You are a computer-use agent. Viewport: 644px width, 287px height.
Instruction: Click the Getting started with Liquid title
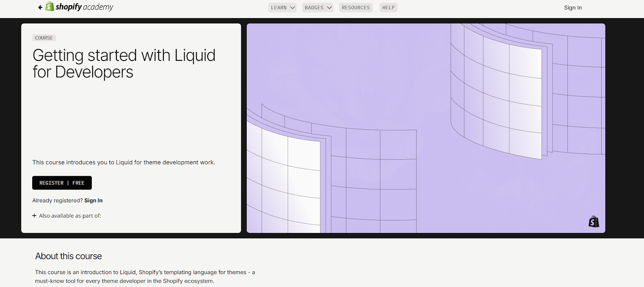[x=124, y=64]
